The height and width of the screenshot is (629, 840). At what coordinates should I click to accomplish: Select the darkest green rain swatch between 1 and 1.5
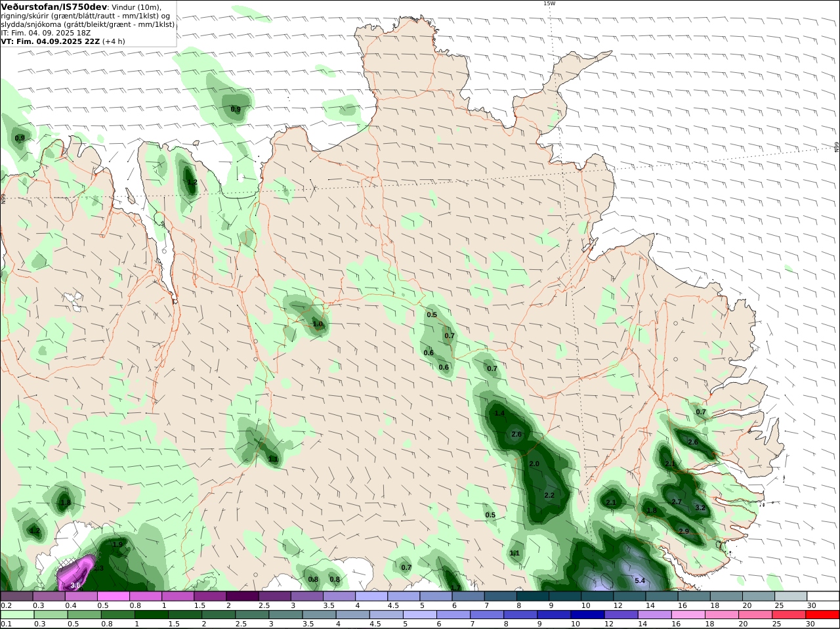coord(152,615)
